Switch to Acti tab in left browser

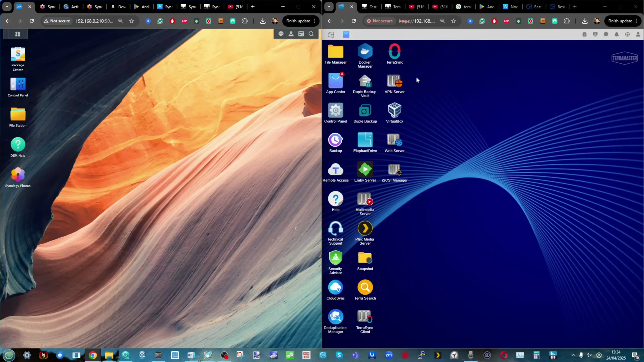[72, 7]
